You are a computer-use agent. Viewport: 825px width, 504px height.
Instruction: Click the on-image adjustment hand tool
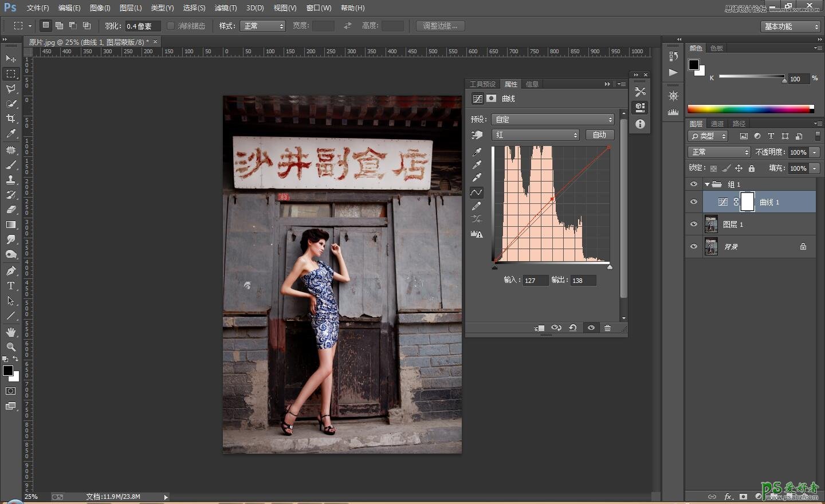tap(477, 135)
